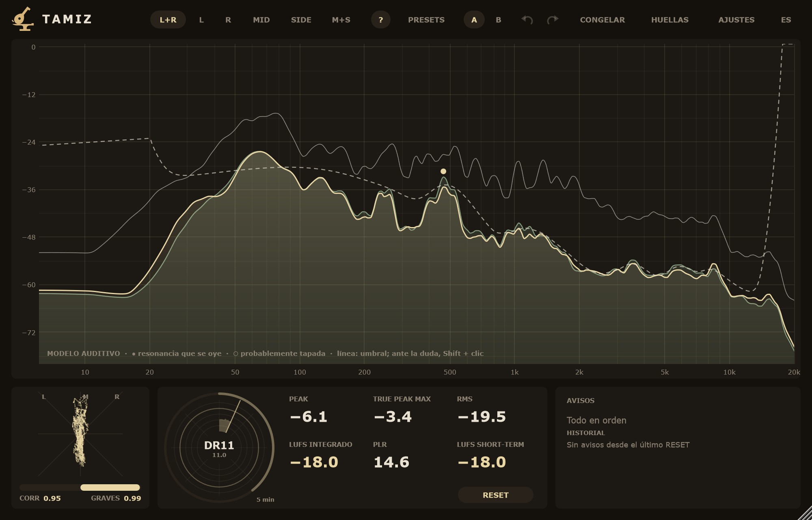Image resolution: width=812 pixels, height=520 pixels.
Task: Click the window corner grip icon
Action: point(805,513)
